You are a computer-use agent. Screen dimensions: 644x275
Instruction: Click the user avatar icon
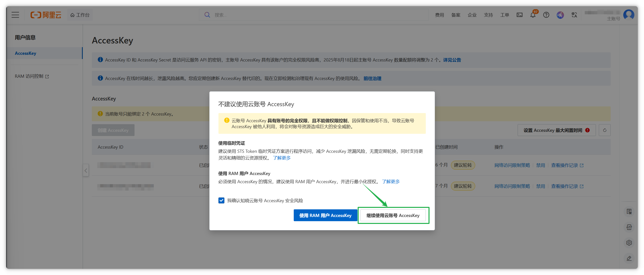(628, 15)
